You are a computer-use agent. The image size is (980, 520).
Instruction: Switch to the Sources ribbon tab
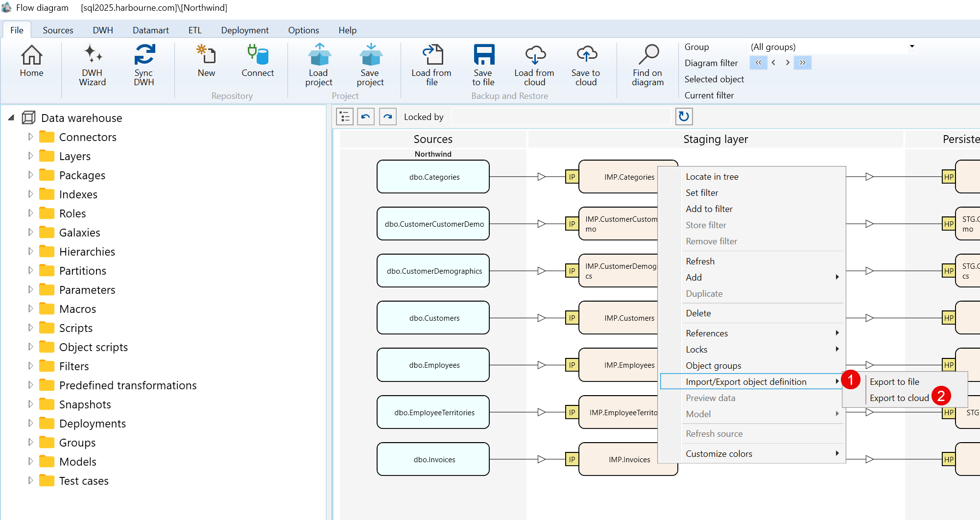(58, 30)
